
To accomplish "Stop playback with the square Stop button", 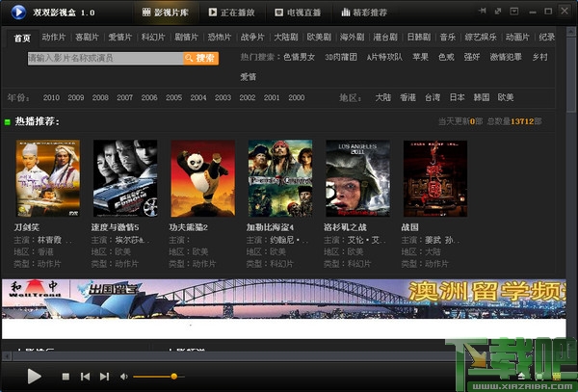I will coord(66,377).
